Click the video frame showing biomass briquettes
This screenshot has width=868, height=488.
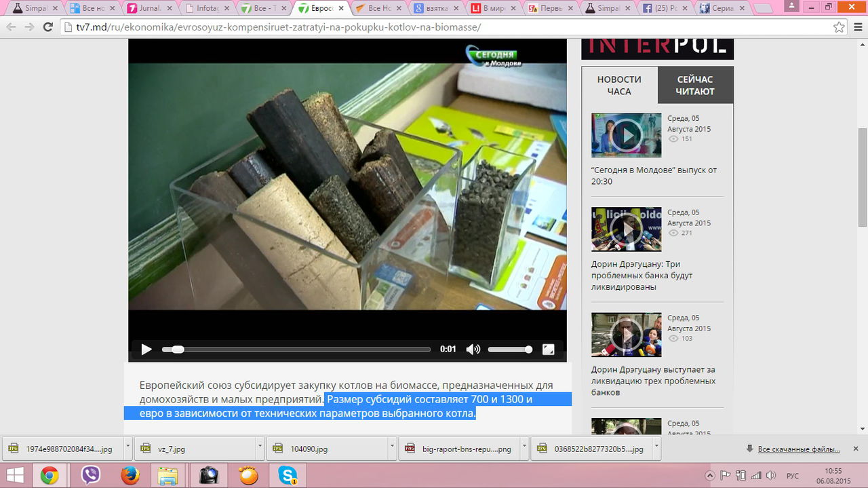347,187
